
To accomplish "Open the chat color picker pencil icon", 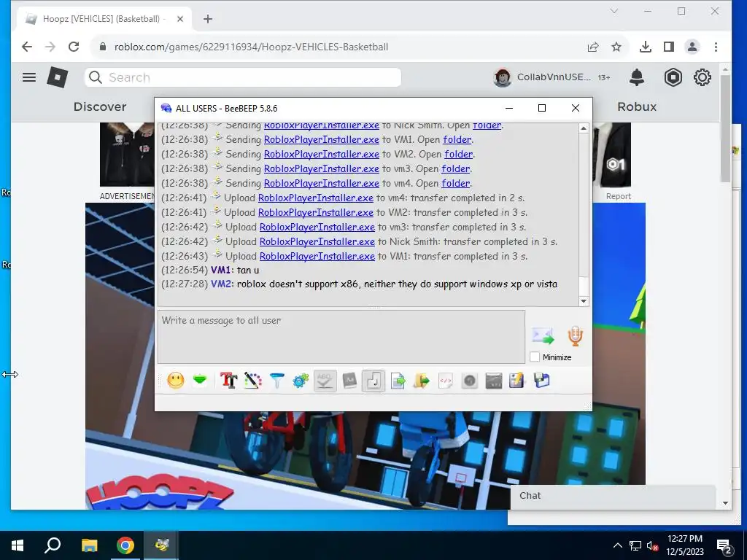I will (x=253, y=381).
